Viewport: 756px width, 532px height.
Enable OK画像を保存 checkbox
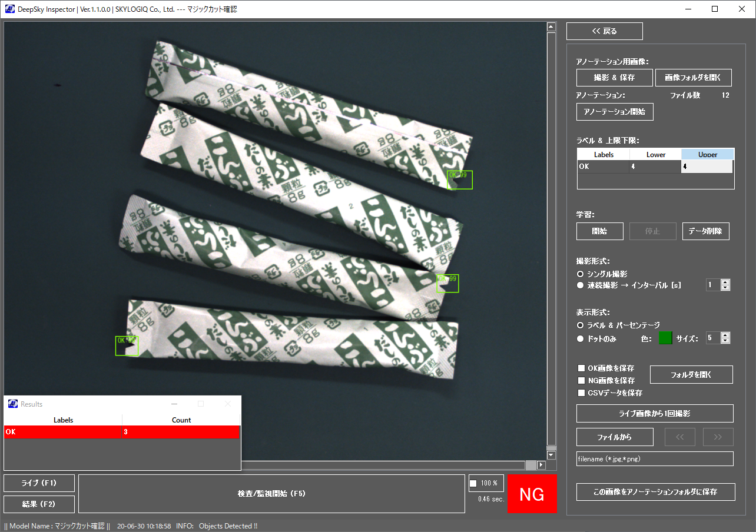(x=581, y=368)
